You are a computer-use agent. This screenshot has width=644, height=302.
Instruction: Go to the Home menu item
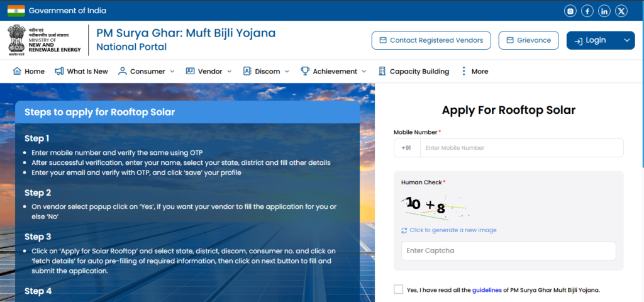click(x=29, y=71)
